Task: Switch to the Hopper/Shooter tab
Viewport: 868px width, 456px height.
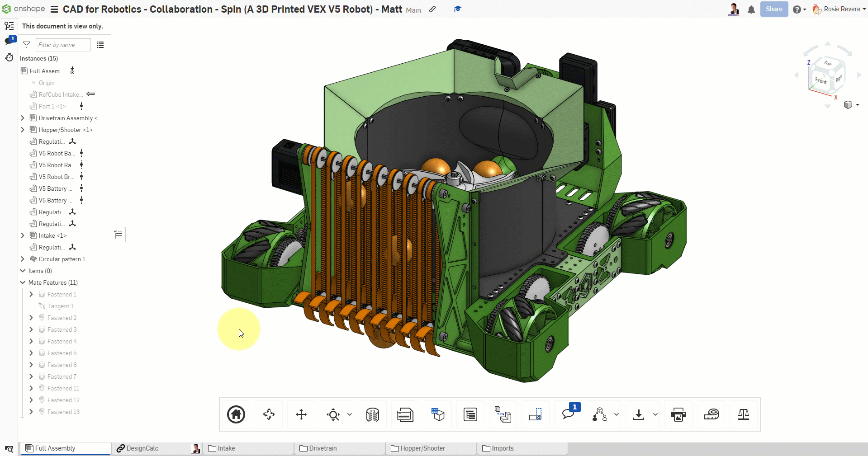Action: click(422, 448)
